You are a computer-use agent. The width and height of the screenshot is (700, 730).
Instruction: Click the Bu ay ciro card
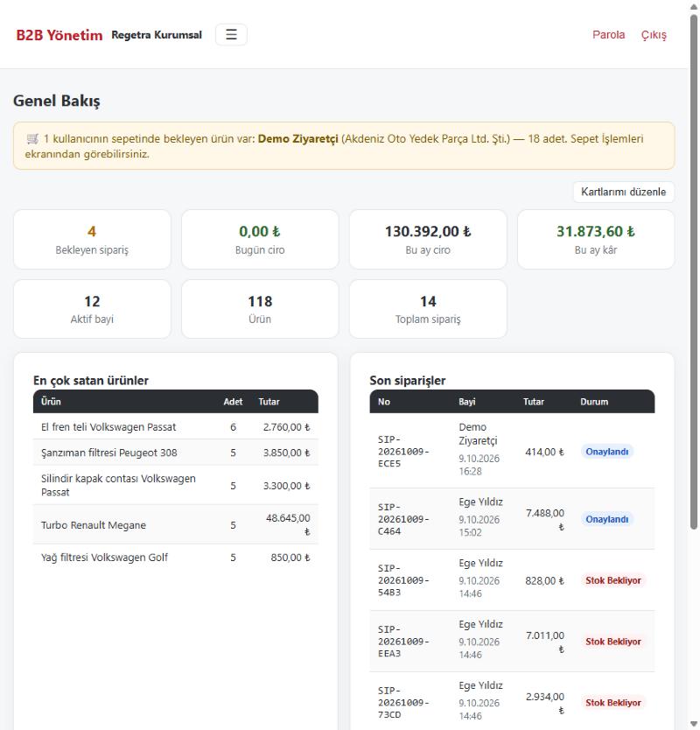(x=428, y=239)
